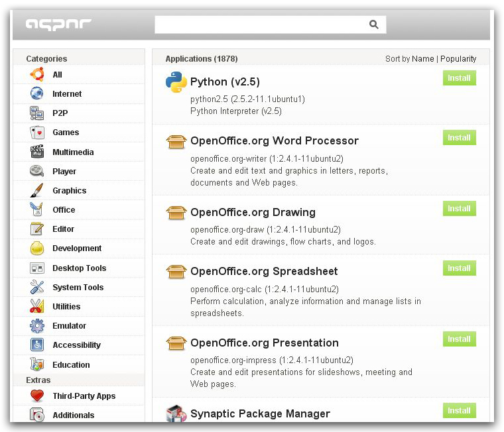Select the Education category label

(x=71, y=365)
